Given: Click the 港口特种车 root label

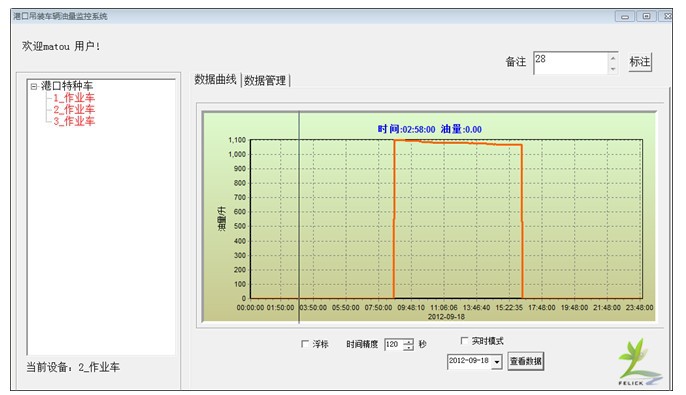Looking at the screenshot, I should (x=66, y=86).
